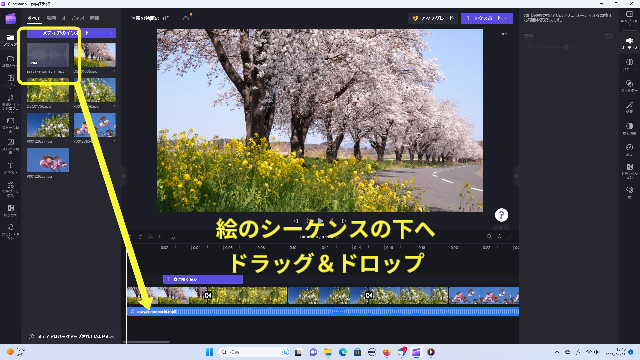Viewport: 640px width, 360px height.
Task: Open the Graphics section in left sidebar
Action: pyautogui.click(x=10, y=189)
